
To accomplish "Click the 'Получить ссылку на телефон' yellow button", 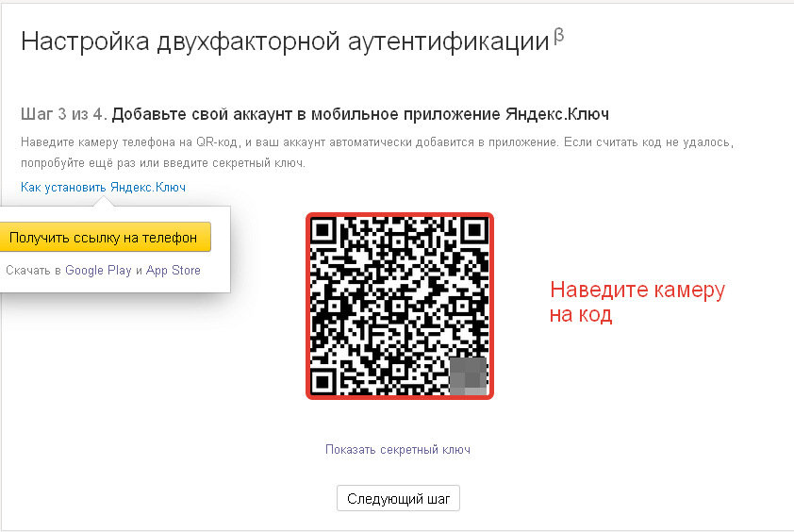I will [x=105, y=237].
